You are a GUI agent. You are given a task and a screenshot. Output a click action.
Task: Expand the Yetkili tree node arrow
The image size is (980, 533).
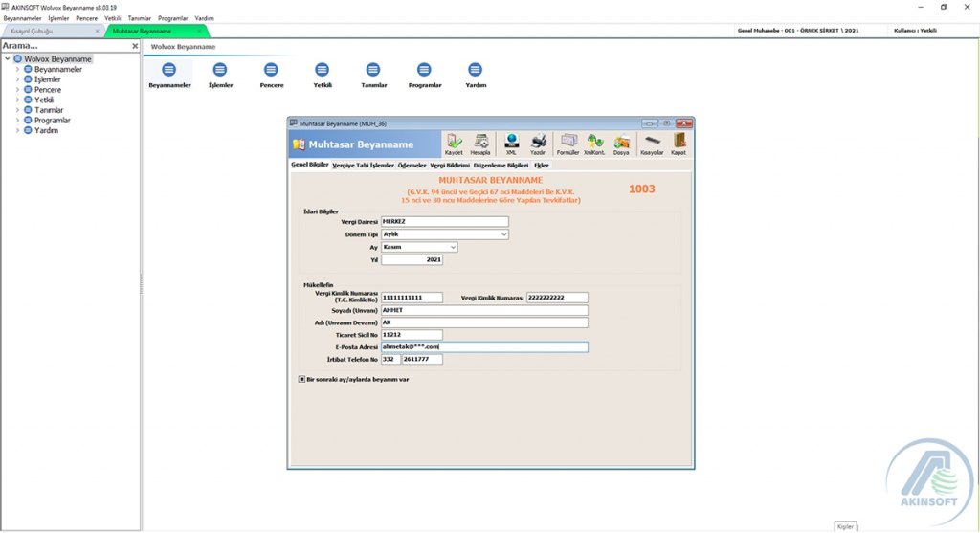(x=17, y=100)
